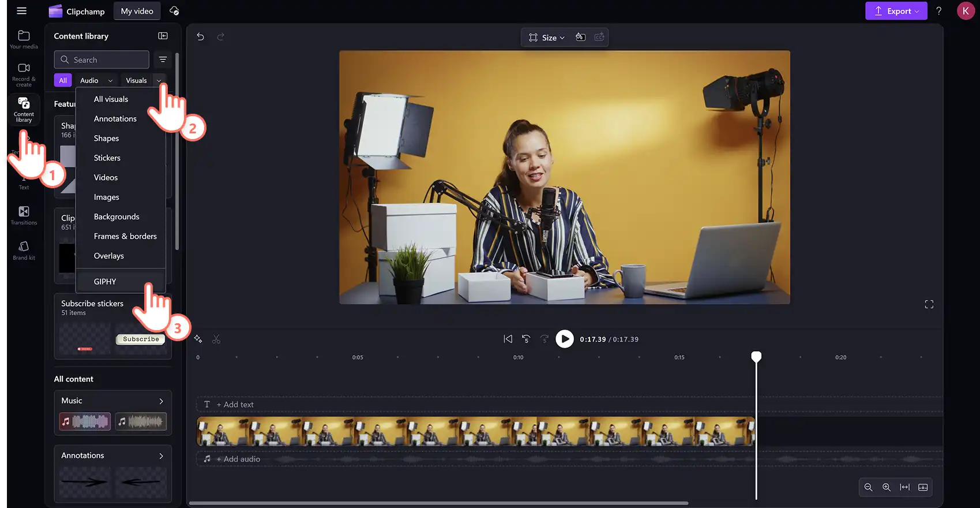980x508 pixels.
Task: Choose All visuals from the menu
Action: coord(121,99)
